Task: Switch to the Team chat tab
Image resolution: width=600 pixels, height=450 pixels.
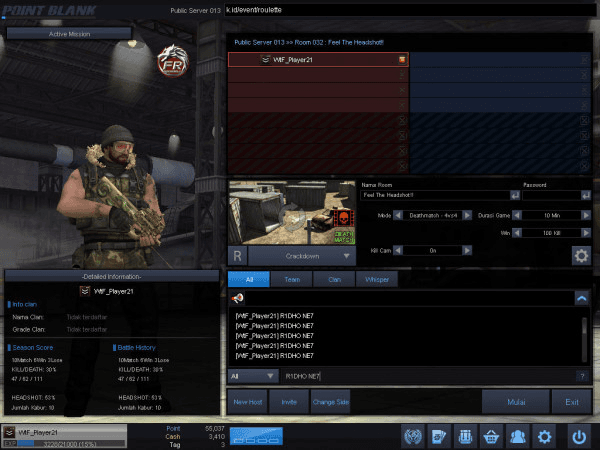Action: click(292, 279)
